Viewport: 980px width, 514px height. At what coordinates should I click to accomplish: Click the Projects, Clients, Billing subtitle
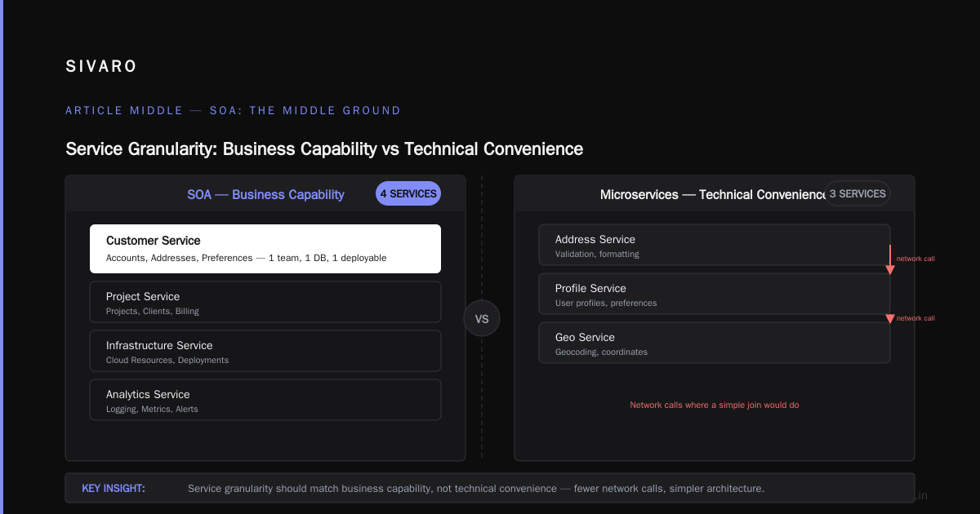point(152,311)
